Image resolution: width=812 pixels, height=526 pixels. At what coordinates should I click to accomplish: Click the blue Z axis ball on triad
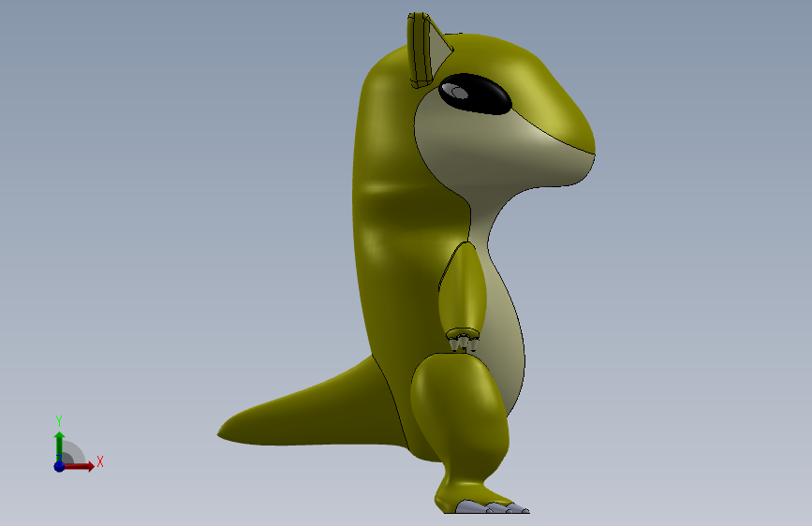click(59, 466)
